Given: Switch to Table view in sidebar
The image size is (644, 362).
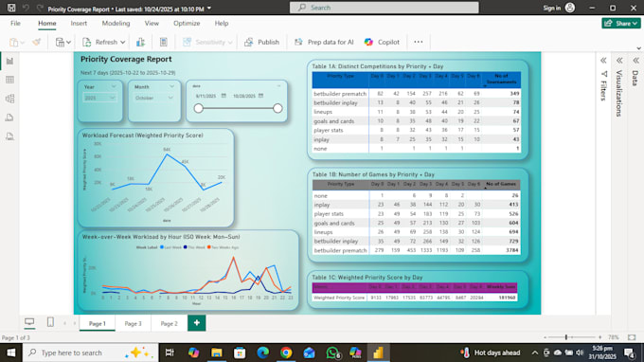Looking at the screenshot, I should [9, 80].
